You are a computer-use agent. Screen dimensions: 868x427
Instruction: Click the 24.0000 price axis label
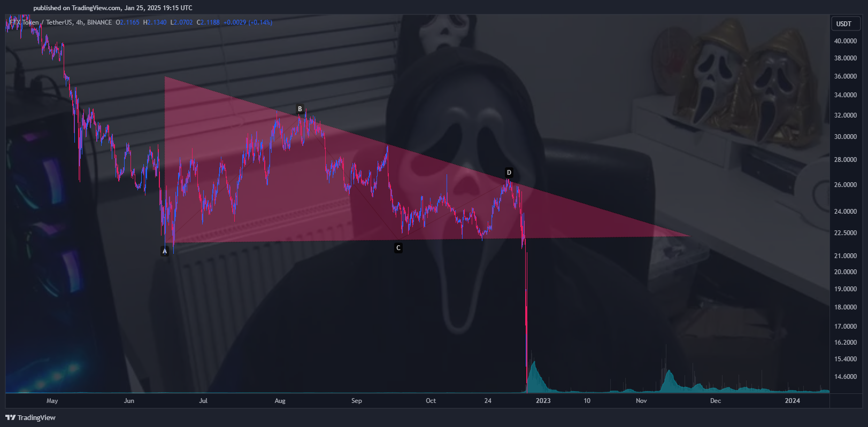point(846,212)
